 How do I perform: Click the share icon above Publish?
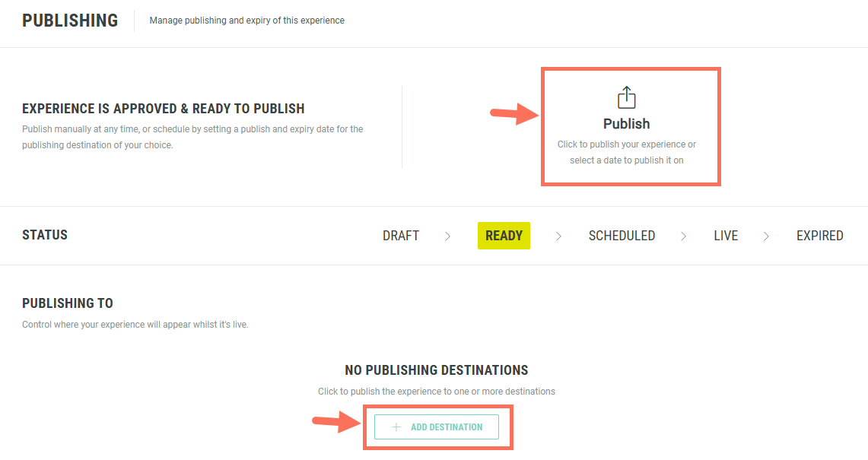(626, 97)
